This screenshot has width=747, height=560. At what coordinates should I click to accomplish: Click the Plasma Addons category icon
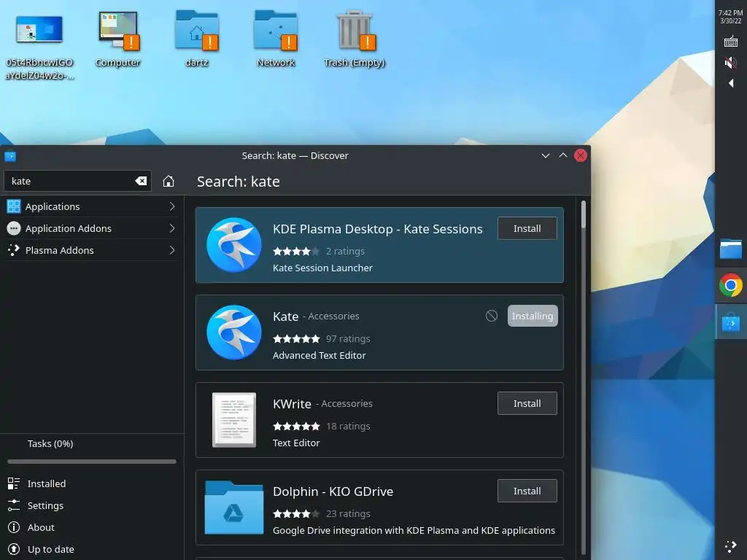(x=14, y=250)
